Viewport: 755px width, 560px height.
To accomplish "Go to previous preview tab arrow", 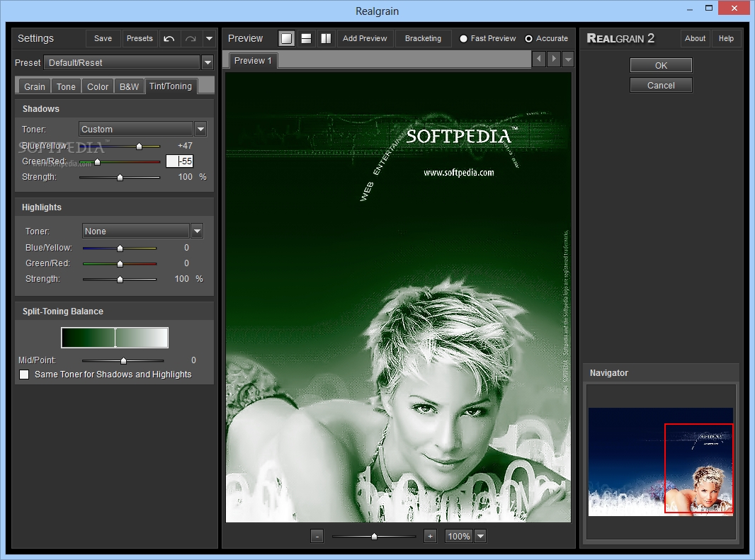I will tap(539, 59).
